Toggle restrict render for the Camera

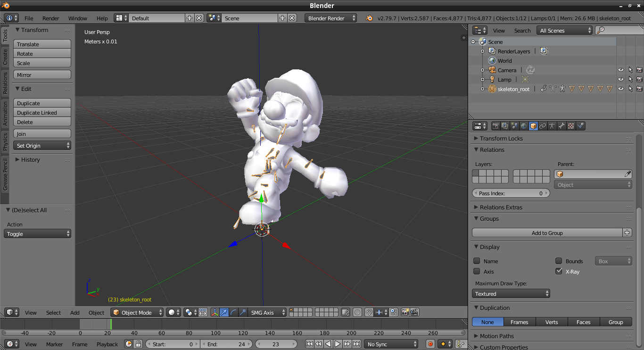coord(639,70)
